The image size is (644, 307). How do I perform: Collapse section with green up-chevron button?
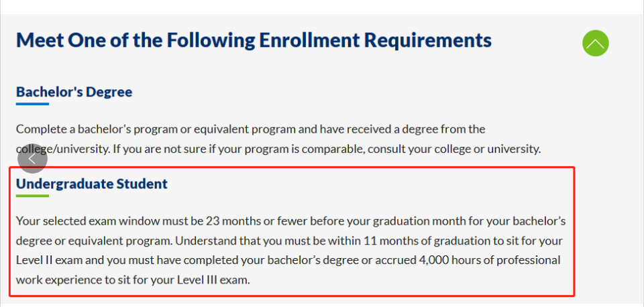595,43
